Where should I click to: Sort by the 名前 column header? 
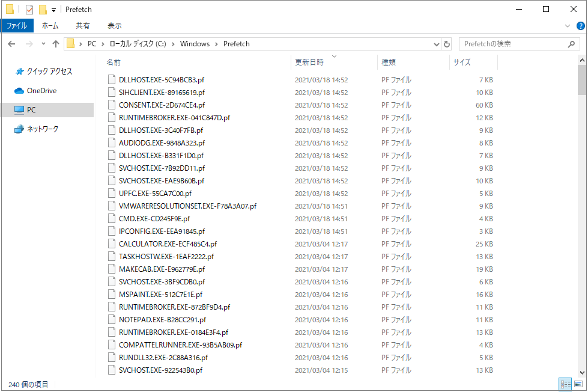pyautogui.click(x=114, y=63)
